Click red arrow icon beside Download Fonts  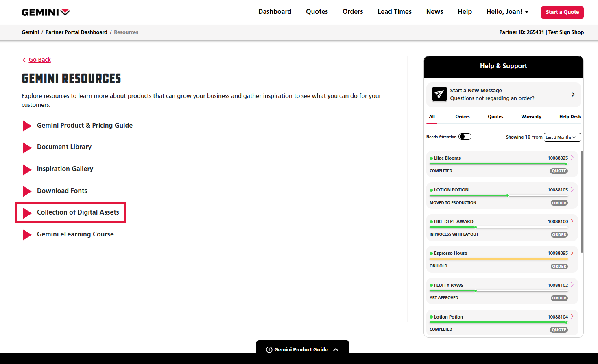[27, 191]
